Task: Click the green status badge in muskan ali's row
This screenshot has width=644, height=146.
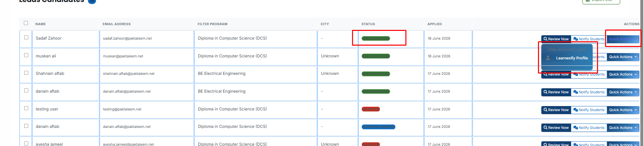Action: [x=376, y=56]
